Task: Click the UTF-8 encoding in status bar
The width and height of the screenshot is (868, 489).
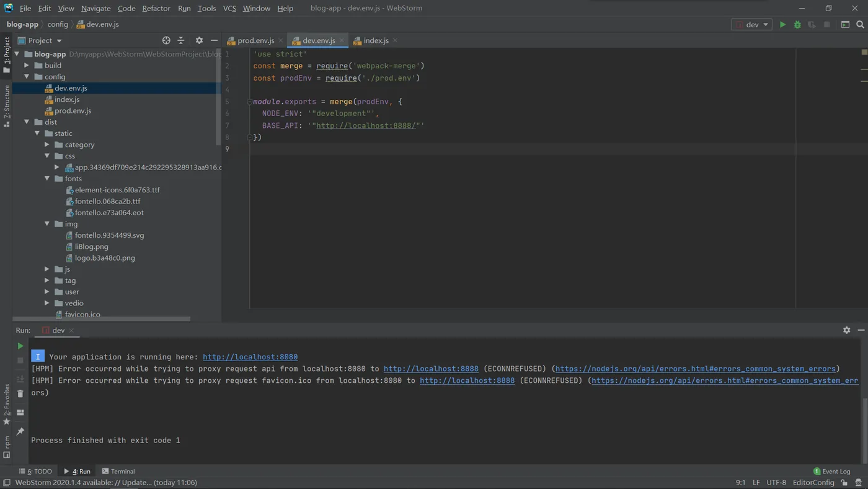Action: (776, 482)
